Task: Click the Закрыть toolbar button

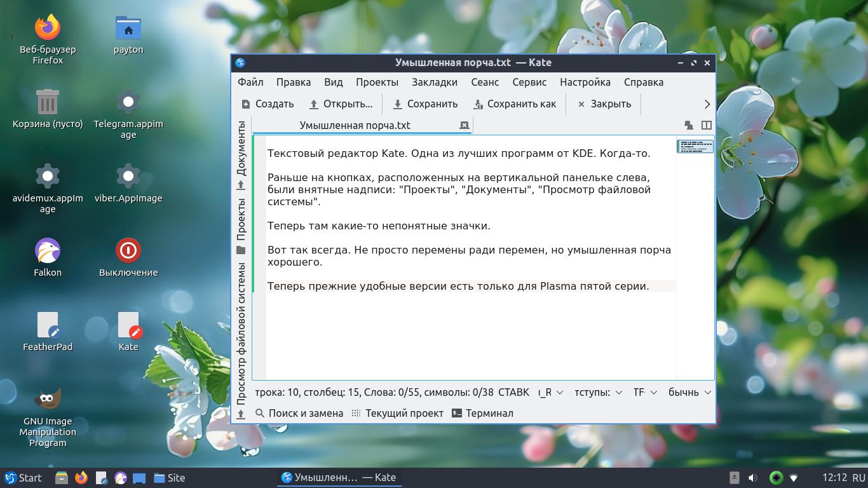Action: 604,104
